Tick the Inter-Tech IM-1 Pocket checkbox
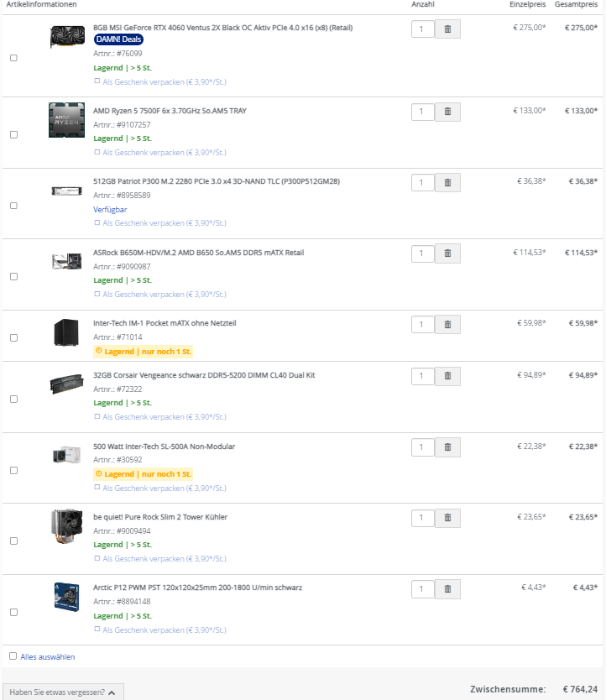Screen dimensions: 606x700 (13, 338)
